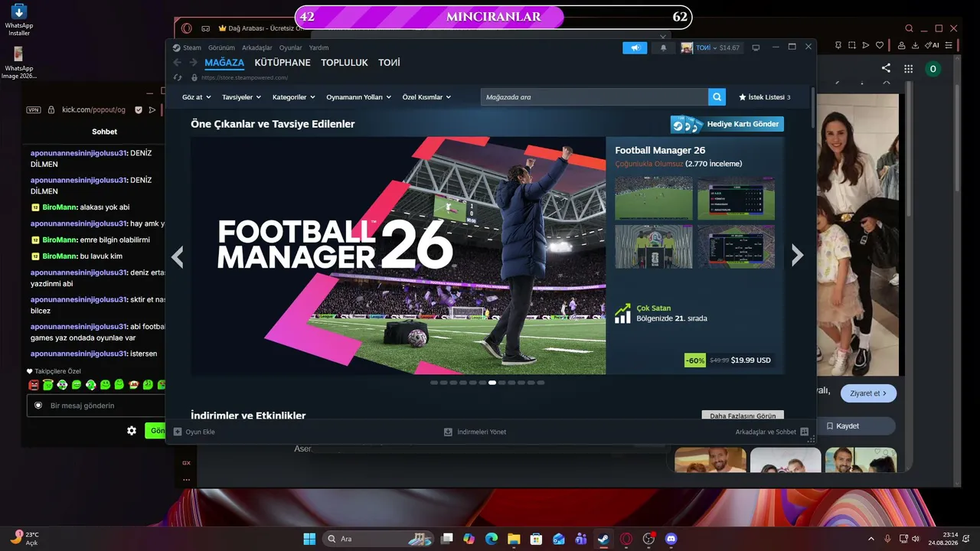Switch to the TOPLULUK tab

point(345,63)
